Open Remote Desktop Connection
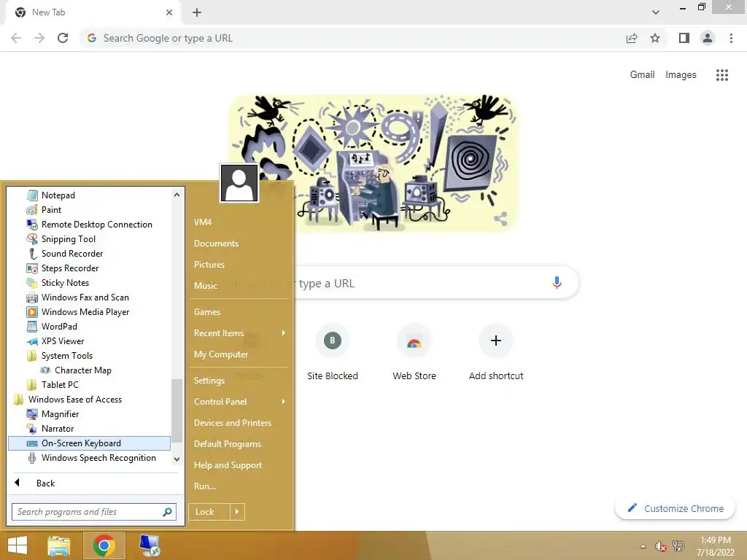 coord(97,225)
